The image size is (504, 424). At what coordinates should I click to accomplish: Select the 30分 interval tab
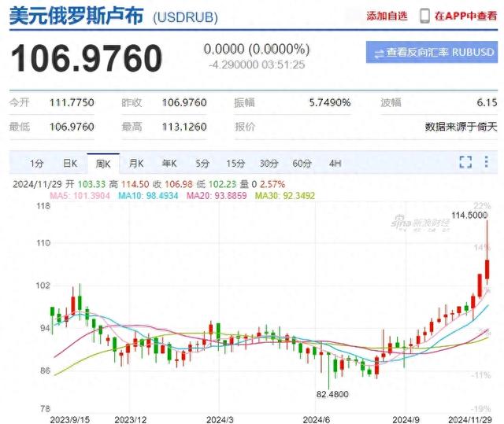(269, 164)
